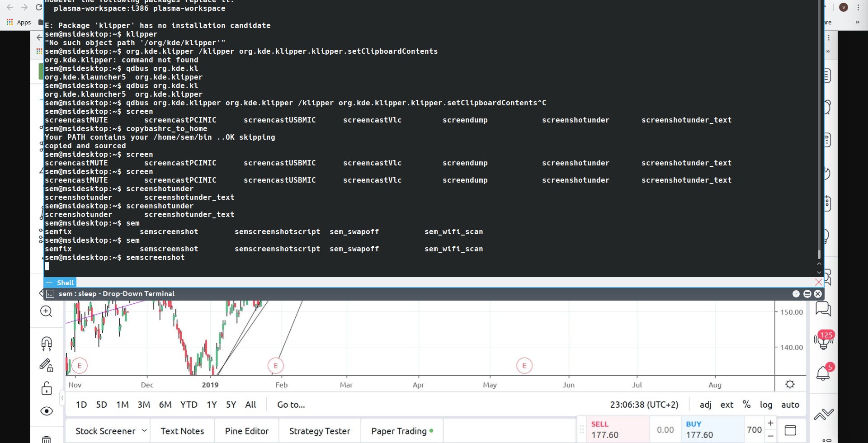Open chart settings gear icon
This screenshot has height=443, width=868.
tap(790, 384)
